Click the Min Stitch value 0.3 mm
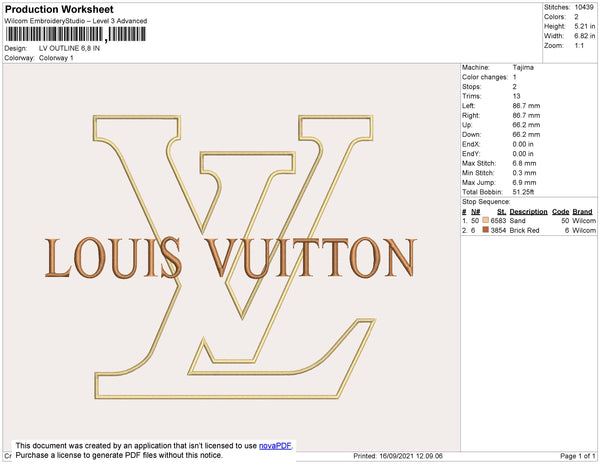The height and width of the screenshot is (464, 600). (x=524, y=173)
